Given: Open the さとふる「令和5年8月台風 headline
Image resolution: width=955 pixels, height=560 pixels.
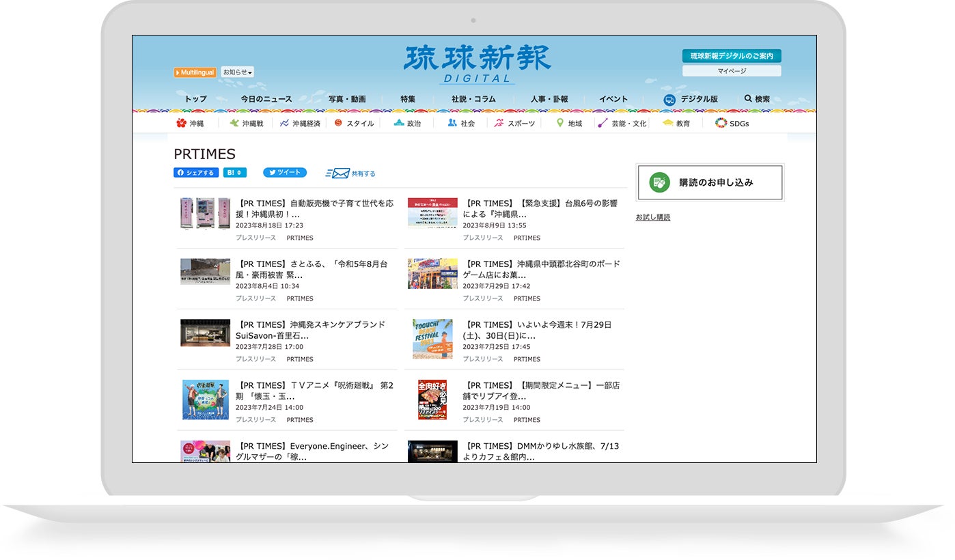Looking at the screenshot, I should (312, 270).
